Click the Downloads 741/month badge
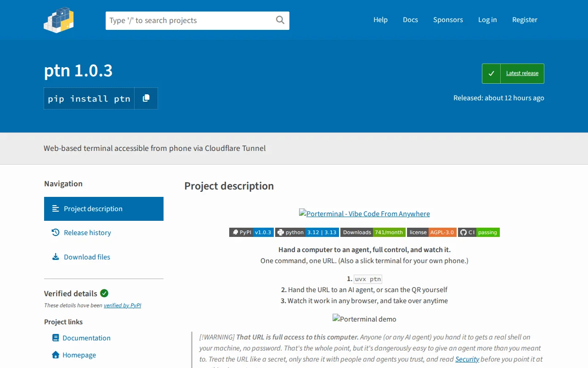Viewport: 588px width, 368px height. 373,232
